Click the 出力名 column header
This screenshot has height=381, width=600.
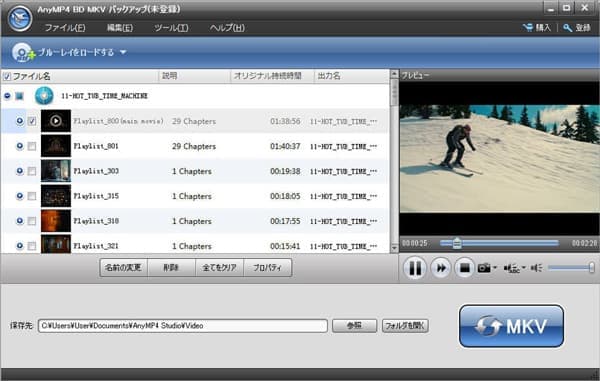[351, 76]
